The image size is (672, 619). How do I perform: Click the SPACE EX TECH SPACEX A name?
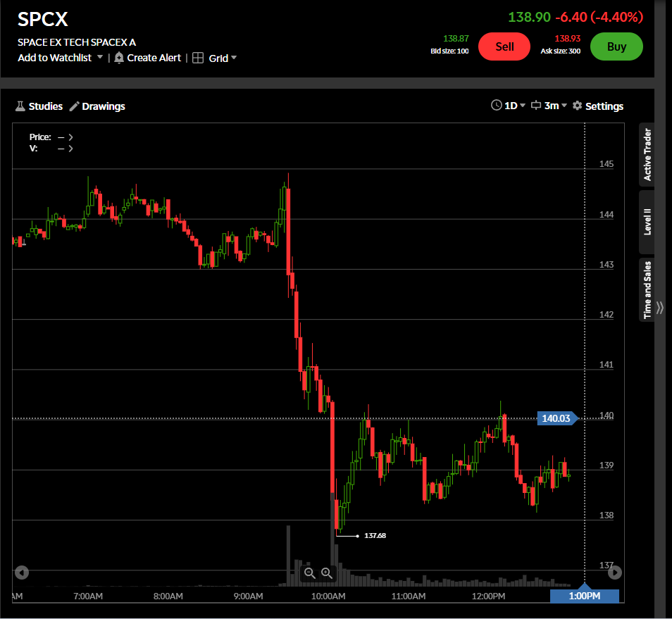pos(77,42)
